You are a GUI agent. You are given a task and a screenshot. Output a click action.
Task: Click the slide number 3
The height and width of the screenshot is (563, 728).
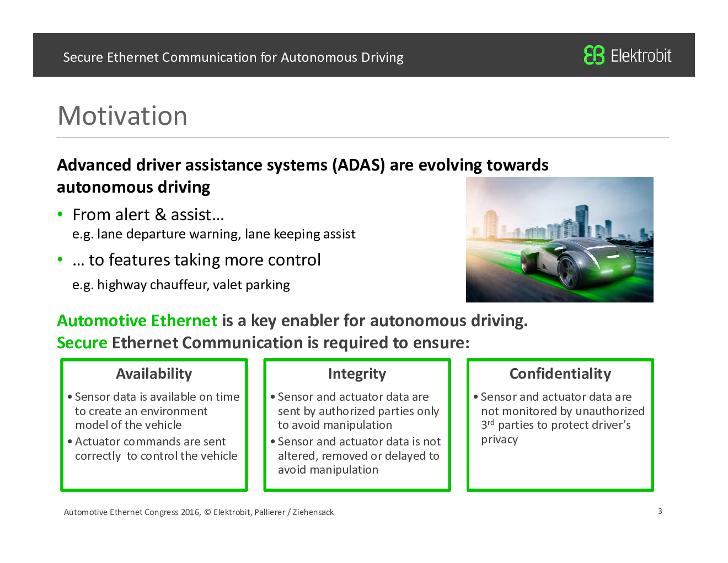[x=660, y=511]
